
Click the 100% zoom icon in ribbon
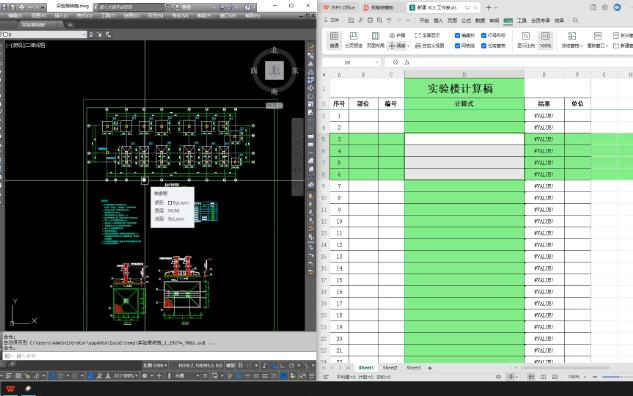coord(545,40)
